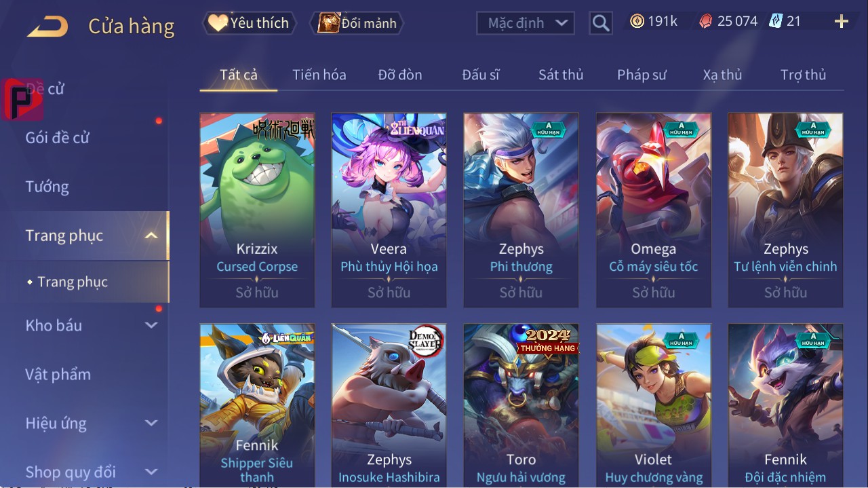Viewport: 868px width, 488px height.
Task: Open Đổi mảnh shard exchange button
Action: point(357,23)
